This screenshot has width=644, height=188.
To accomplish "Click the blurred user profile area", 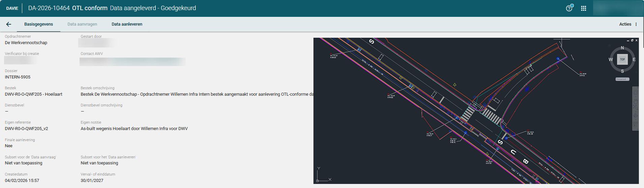I will (618, 8).
